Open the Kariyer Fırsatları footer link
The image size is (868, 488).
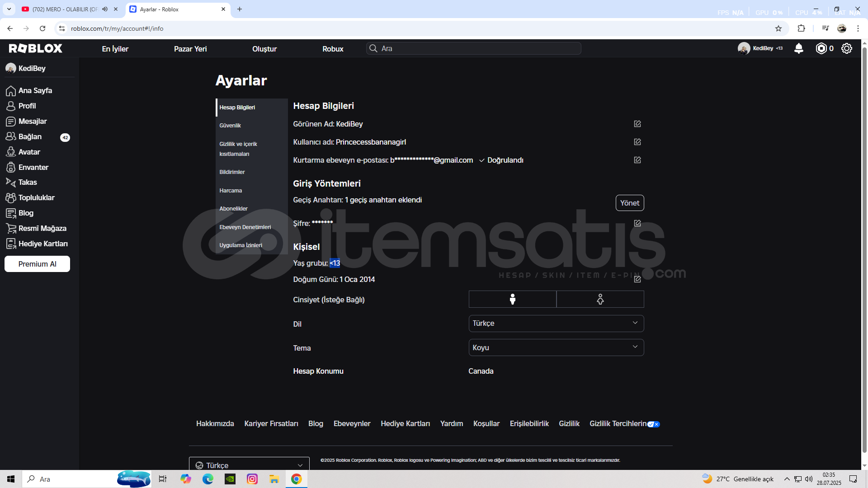[271, 423]
